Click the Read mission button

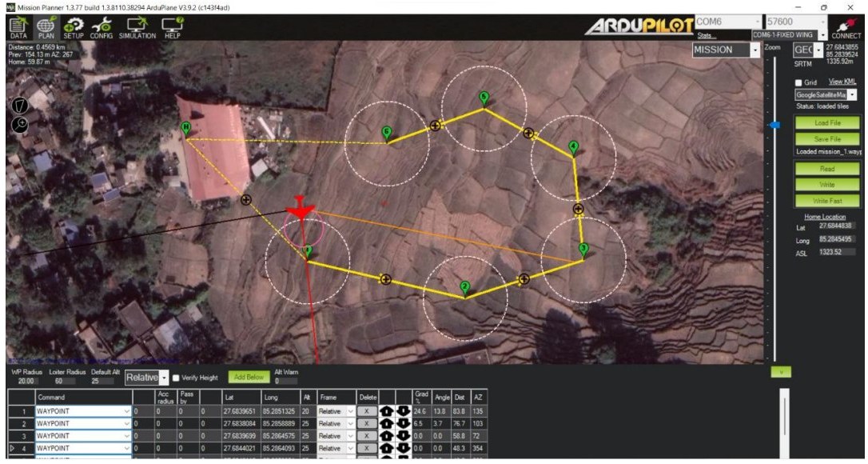[827, 169]
